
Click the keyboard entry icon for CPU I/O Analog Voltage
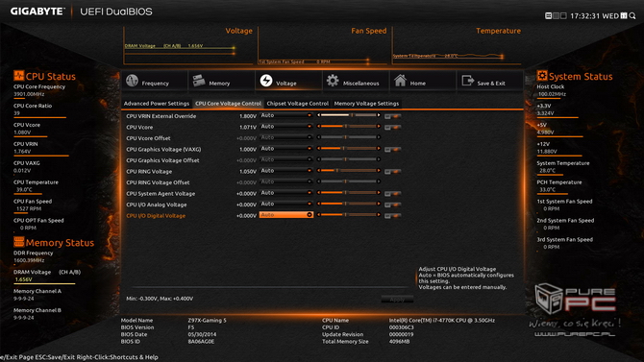pos(392,205)
